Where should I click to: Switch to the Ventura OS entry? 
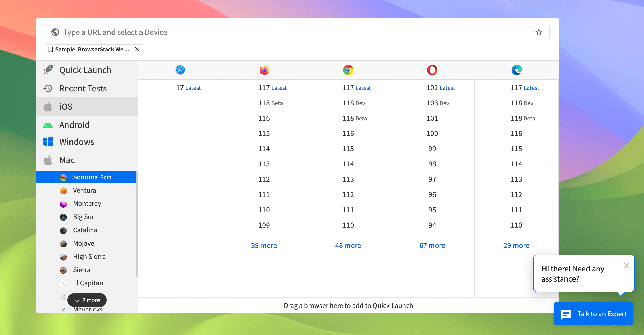point(84,190)
